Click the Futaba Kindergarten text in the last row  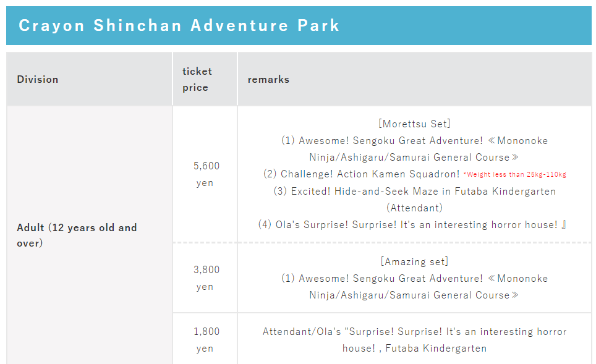(436, 349)
